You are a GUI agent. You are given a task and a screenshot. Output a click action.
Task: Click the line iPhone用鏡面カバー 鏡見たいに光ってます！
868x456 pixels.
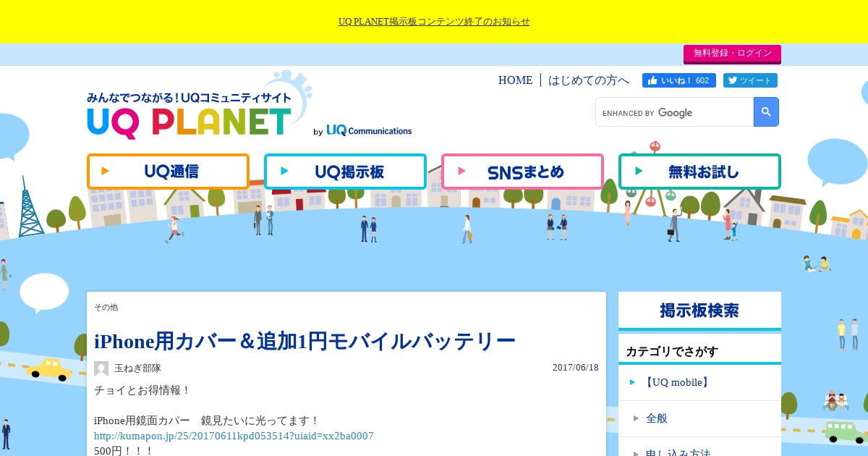207,421
